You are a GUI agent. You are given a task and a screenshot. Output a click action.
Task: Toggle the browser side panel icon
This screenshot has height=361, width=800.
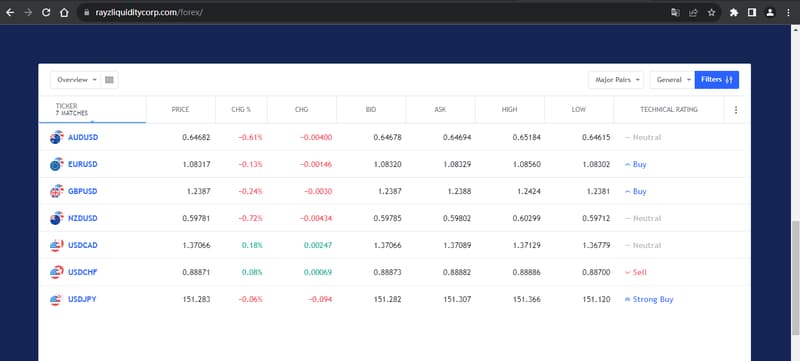pyautogui.click(x=752, y=13)
